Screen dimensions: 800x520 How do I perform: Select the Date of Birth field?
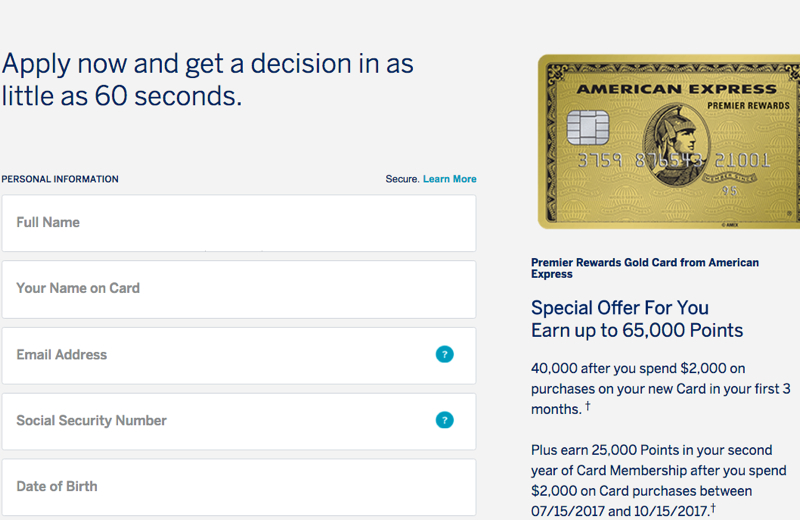(x=239, y=487)
